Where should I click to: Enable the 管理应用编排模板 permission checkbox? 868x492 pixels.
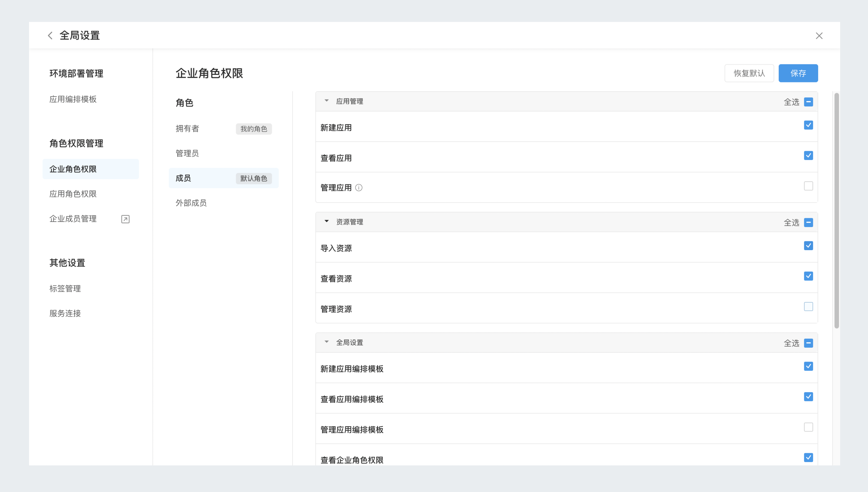pos(808,427)
